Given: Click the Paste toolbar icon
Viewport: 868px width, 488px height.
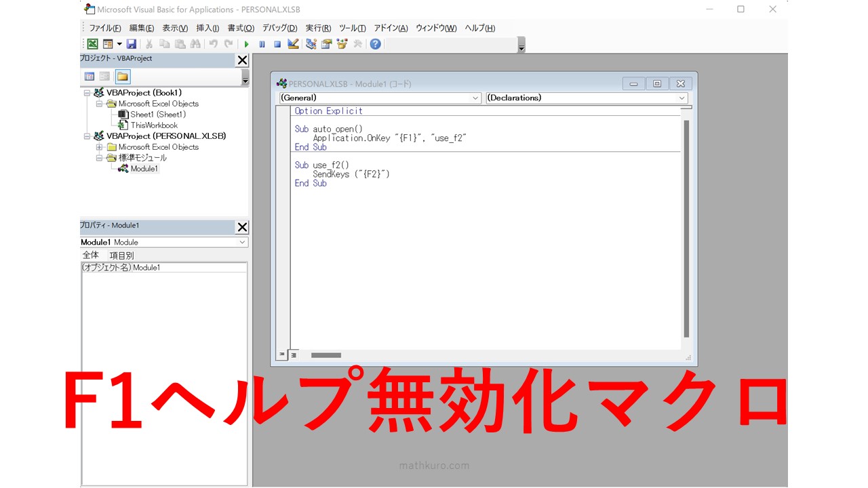Looking at the screenshot, I should click(x=180, y=44).
